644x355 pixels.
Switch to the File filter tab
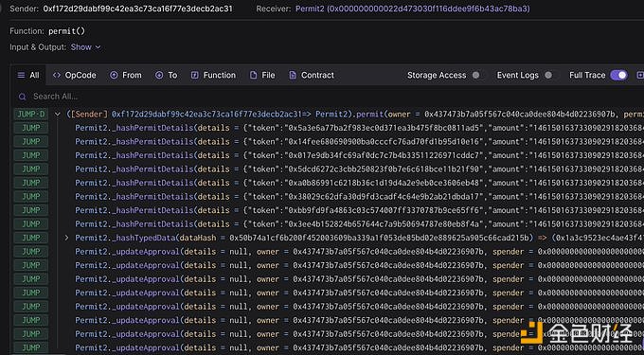click(262, 75)
